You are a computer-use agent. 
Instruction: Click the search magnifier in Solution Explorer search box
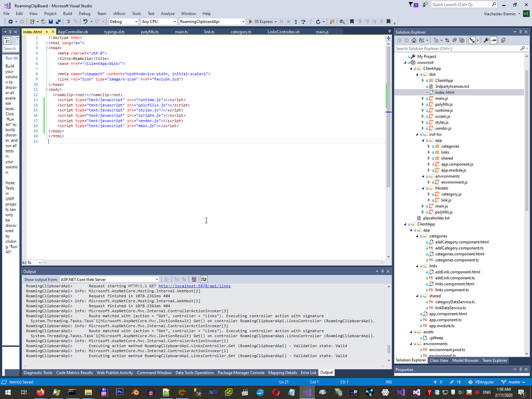pos(523,48)
